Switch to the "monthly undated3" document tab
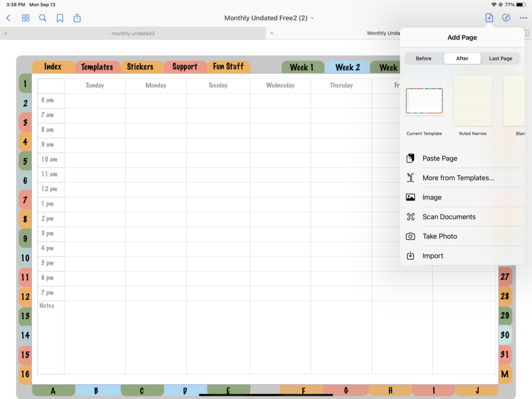This screenshot has height=399, width=532. 133,33
